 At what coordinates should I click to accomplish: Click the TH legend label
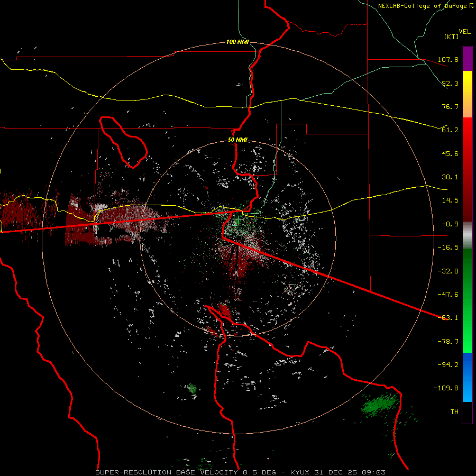coord(454,412)
